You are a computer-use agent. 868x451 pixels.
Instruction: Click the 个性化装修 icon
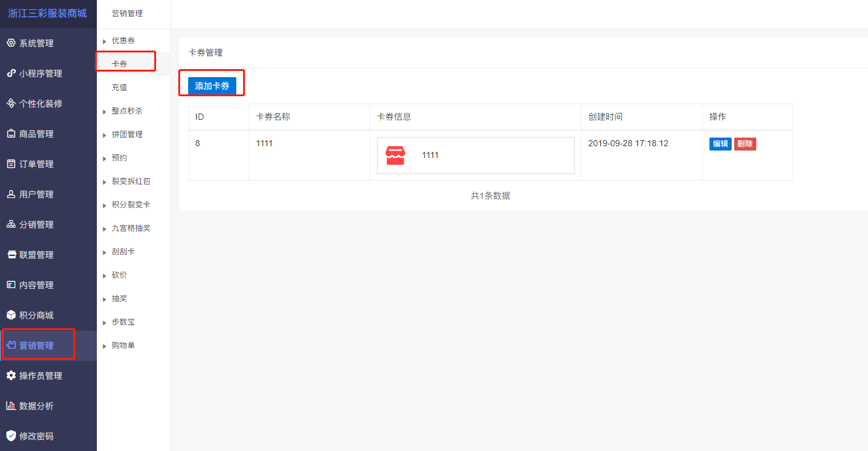[x=10, y=104]
